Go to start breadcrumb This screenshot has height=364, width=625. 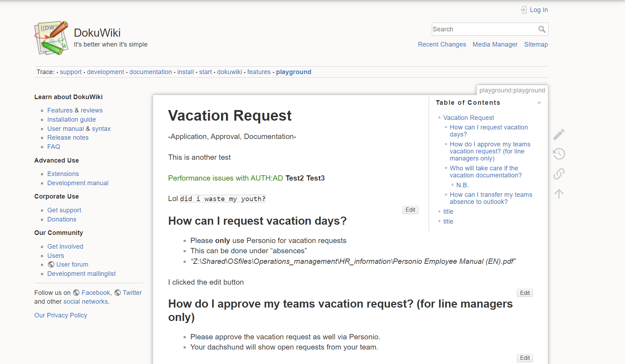pyautogui.click(x=206, y=72)
